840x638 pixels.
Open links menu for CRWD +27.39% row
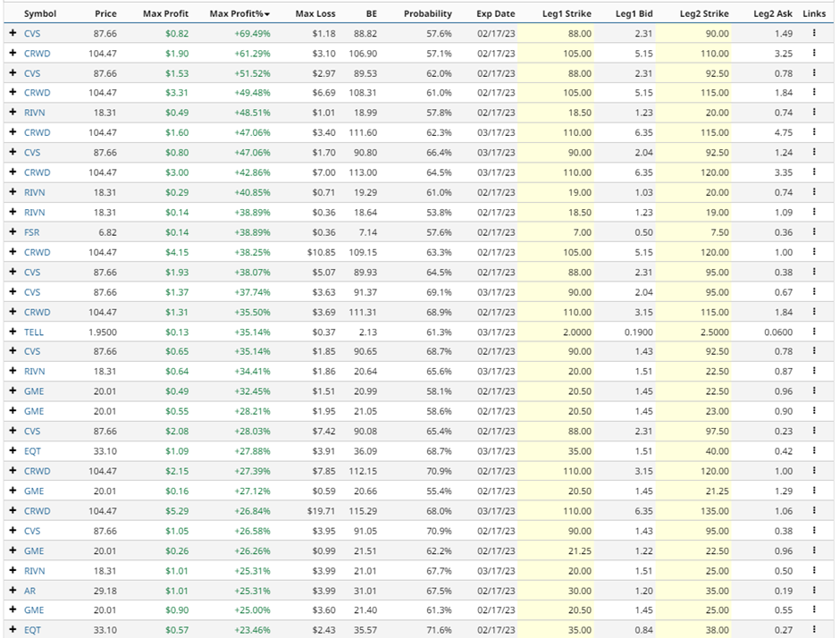click(x=814, y=471)
